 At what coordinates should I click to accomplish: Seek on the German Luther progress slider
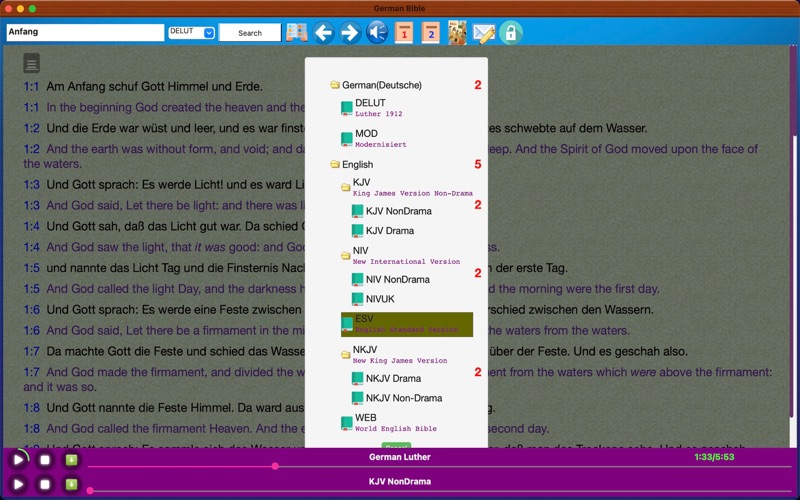click(439, 466)
